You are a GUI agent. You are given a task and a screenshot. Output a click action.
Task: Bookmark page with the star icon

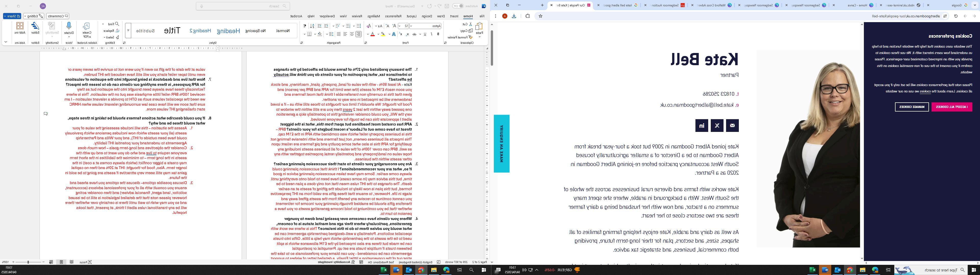point(540,16)
